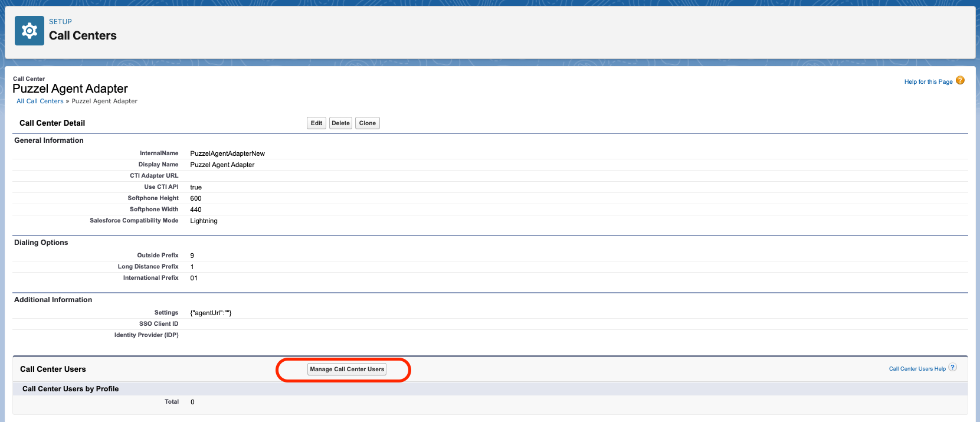Open Manage Call Center Users
Screen dimensions: 980x422
[347, 369]
